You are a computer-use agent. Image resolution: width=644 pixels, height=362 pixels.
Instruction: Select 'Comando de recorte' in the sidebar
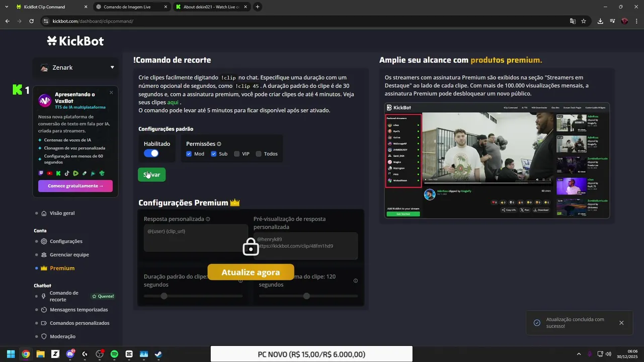(64, 296)
